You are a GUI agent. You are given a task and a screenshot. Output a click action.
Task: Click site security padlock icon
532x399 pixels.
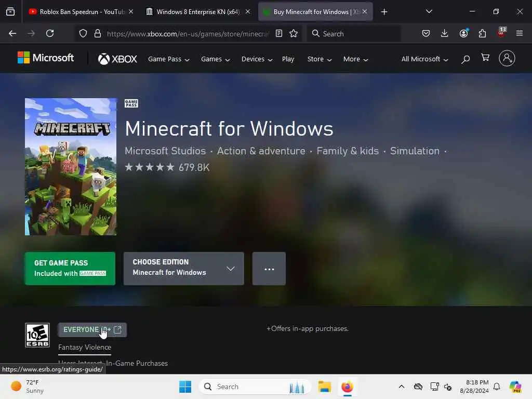pos(98,33)
